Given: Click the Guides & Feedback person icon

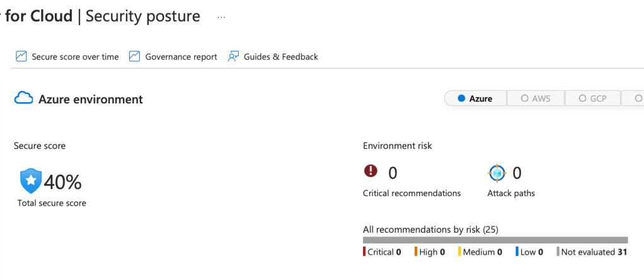Looking at the screenshot, I should coord(233,57).
